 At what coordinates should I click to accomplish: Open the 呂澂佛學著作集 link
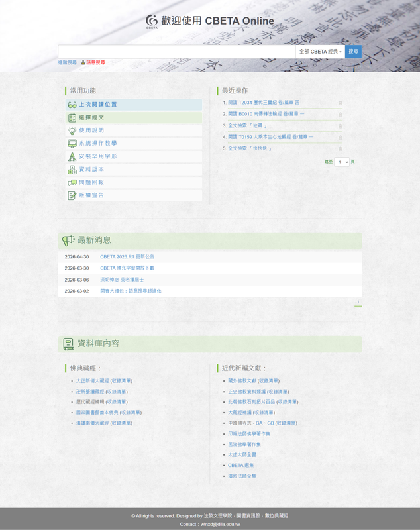[x=244, y=444]
